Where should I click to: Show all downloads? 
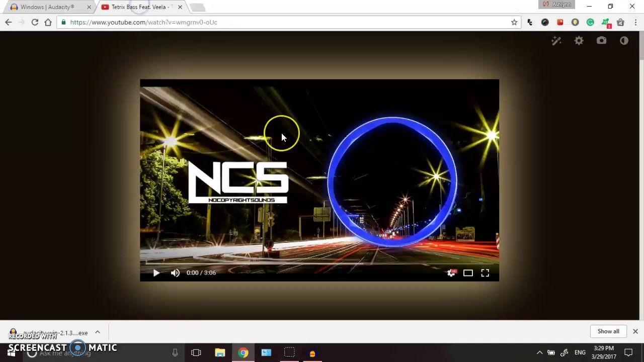(x=608, y=331)
